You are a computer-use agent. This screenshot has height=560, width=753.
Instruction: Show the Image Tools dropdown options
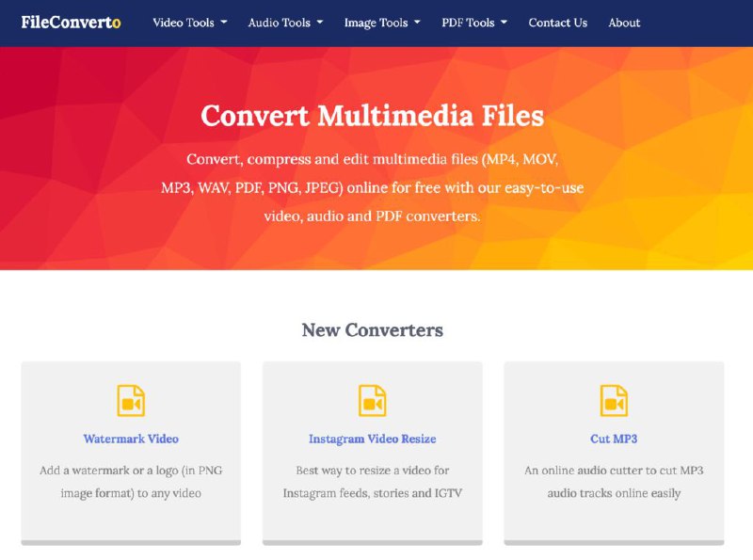[x=382, y=23]
